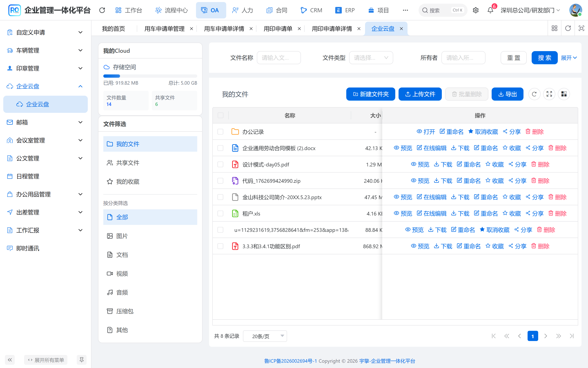588x368 pixels.
Task: Tick the select-all checkbox in table header
Action: 220,115
